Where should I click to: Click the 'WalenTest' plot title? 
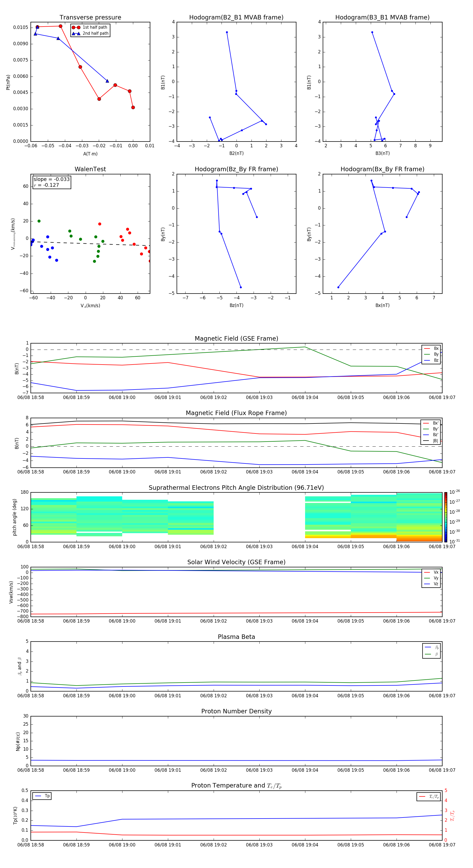tap(90, 169)
